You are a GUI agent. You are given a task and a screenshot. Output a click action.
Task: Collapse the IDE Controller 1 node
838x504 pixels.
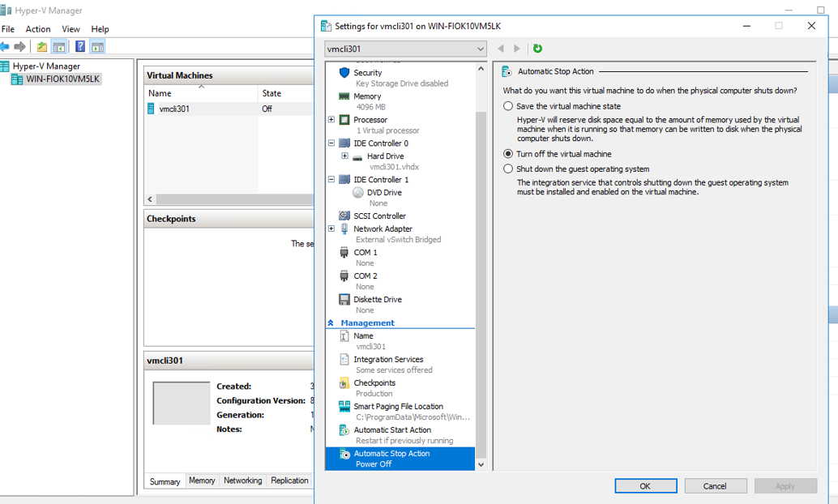pos(331,180)
